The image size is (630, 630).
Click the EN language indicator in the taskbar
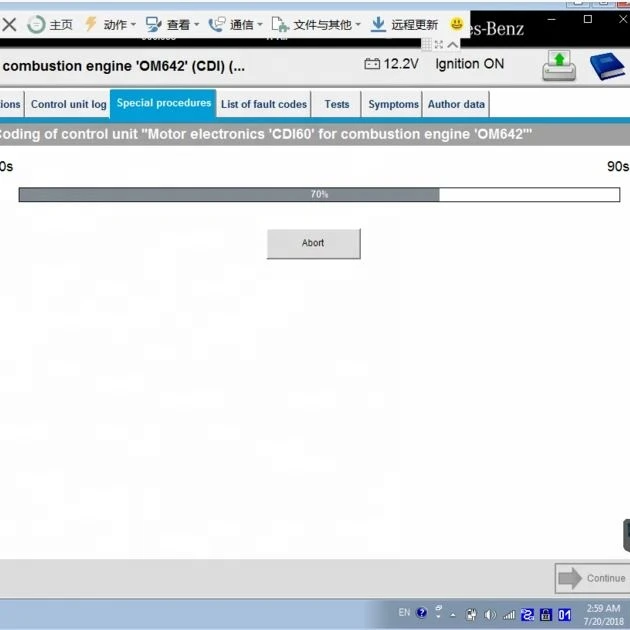tap(404, 612)
